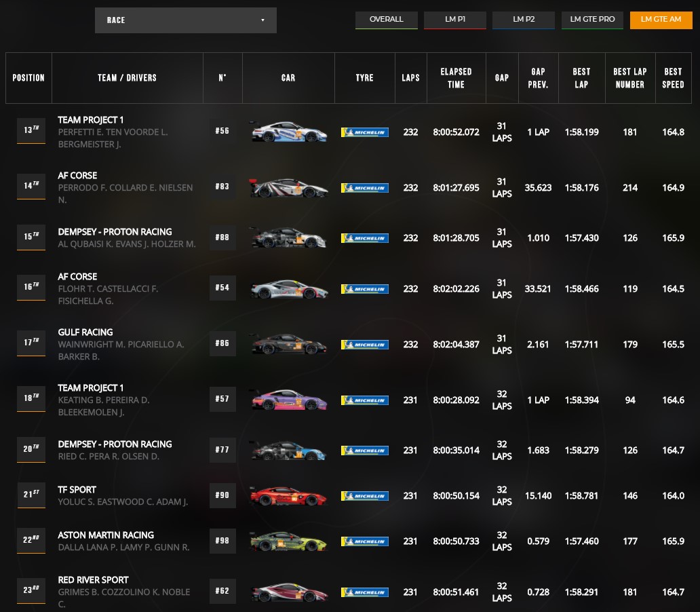Click the Michelin tyre logo for car #77
This screenshot has width=700, height=612.
pos(365,451)
